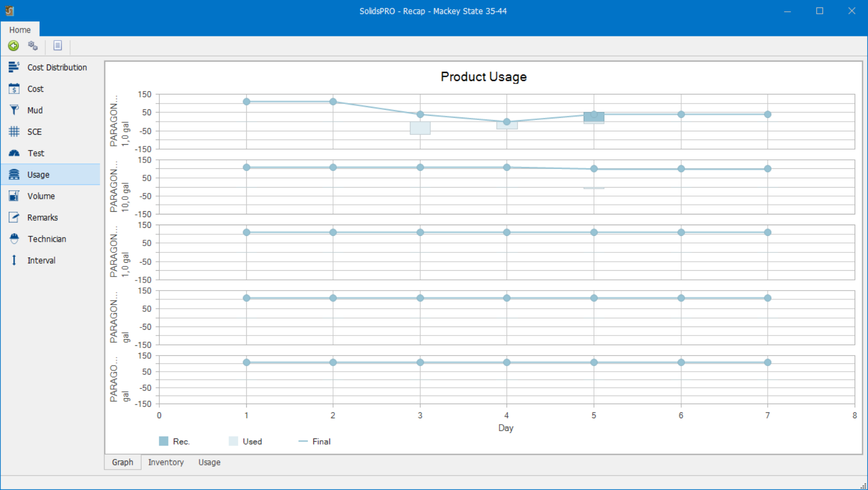Open the Remarks section
The image size is (868, 490).
coord(42,218)
